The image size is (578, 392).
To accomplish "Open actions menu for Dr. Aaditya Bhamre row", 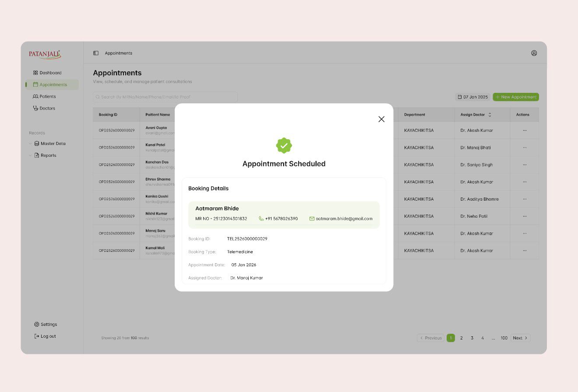I will (525, 199).
